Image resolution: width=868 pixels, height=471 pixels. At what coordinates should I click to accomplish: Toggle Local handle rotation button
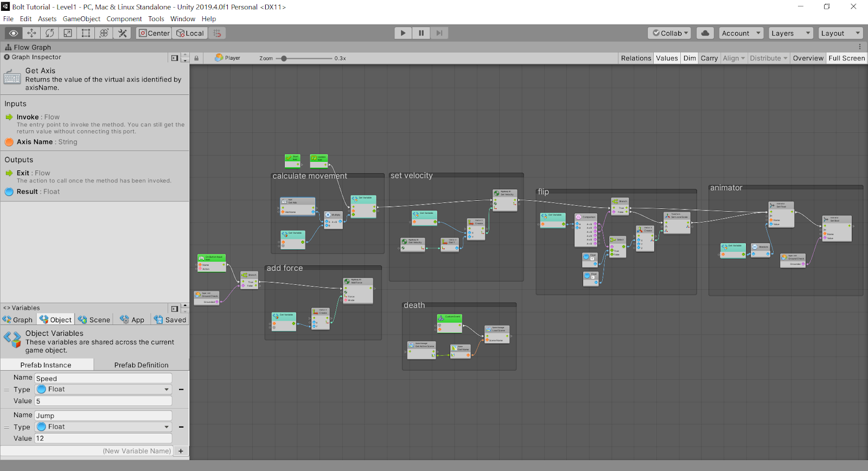(x=190, y=33)
